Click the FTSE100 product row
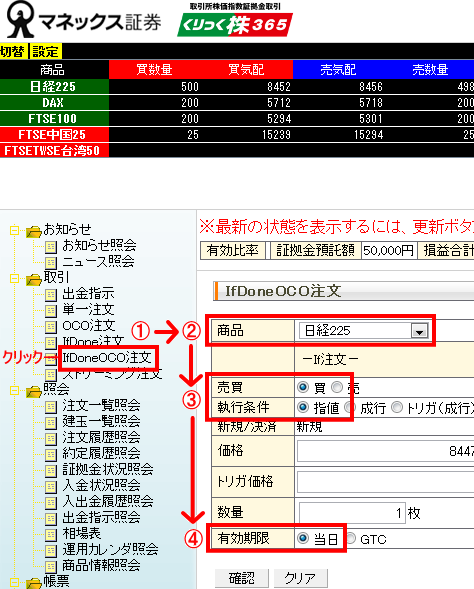 (x=237, y=119)
